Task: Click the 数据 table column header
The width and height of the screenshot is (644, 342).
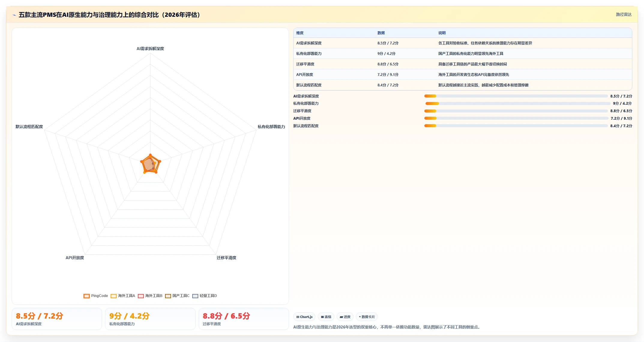Action: [381, 33]
